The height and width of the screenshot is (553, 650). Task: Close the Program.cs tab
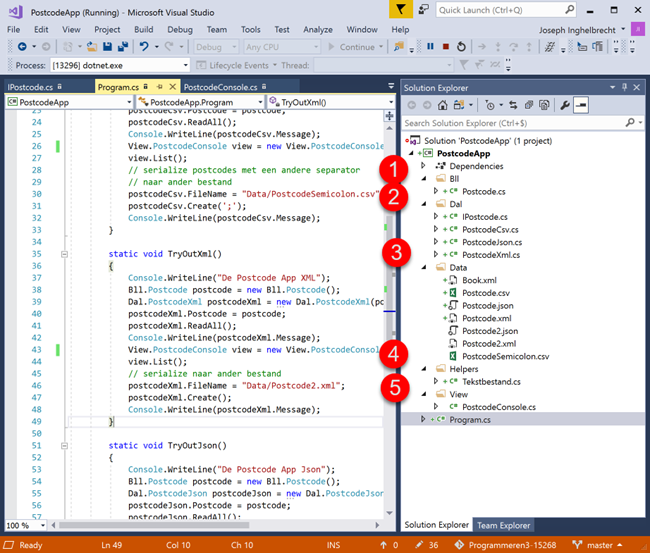[172, 87]
